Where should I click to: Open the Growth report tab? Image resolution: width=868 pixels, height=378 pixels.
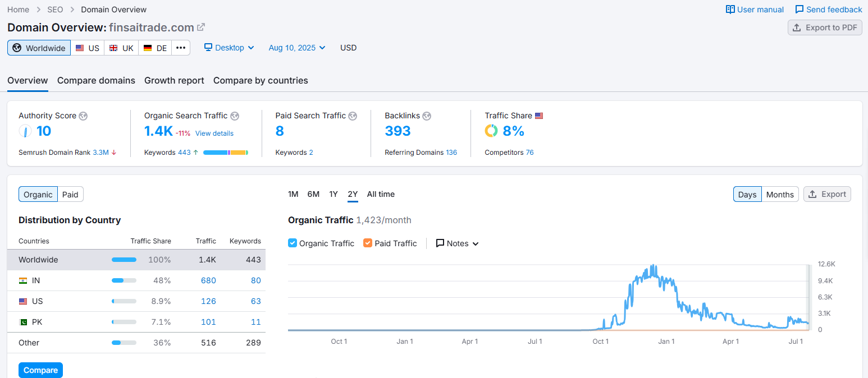click(174, 80)
